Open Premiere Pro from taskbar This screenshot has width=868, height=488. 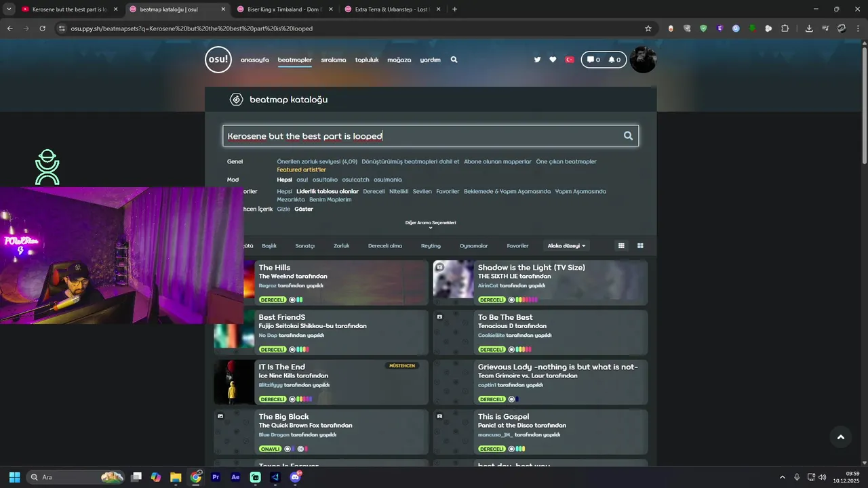click(216, 477)
